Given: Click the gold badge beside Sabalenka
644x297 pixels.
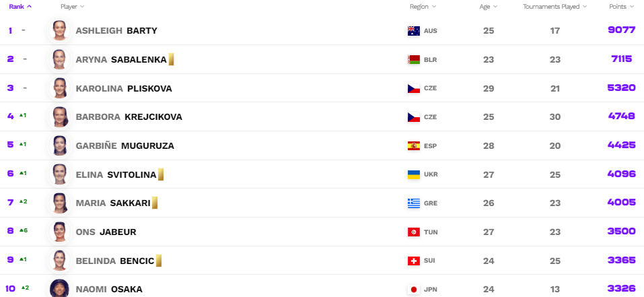Looking at the screenshot, I should (x=171, y=59).
